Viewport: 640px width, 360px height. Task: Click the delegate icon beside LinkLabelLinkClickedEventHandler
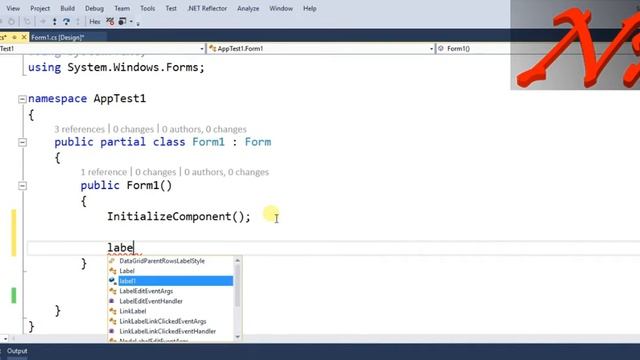[x=112, y=331]
